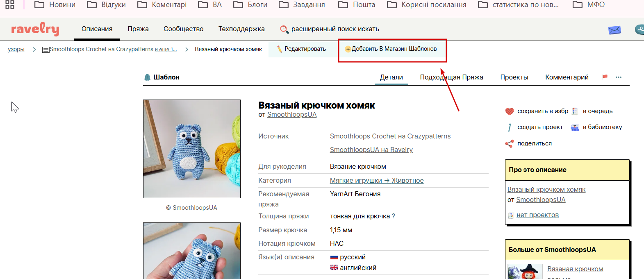Click the crochet hook create project icon
The image size is (644, 279).
click(x=510, y=127)
